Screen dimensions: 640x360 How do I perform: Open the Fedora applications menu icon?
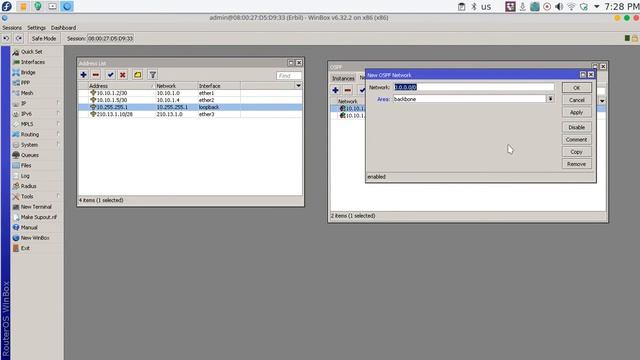[7, 6]
